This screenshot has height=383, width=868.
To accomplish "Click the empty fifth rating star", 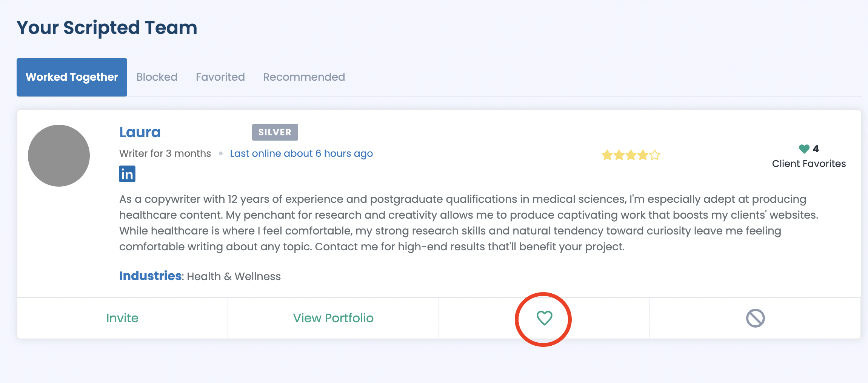I will click(x=655, y=155).
